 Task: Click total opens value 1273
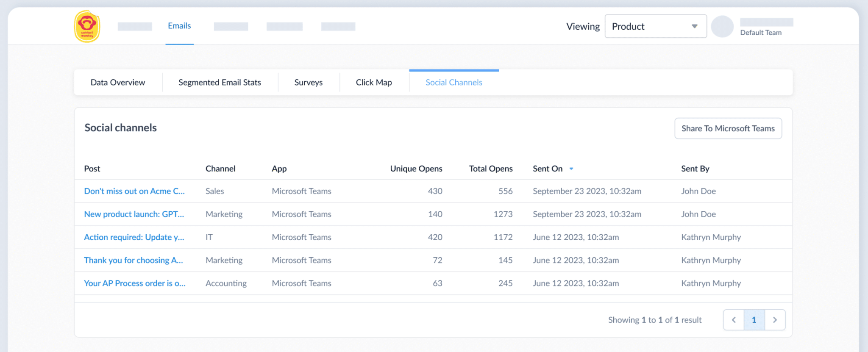point(503,214)
